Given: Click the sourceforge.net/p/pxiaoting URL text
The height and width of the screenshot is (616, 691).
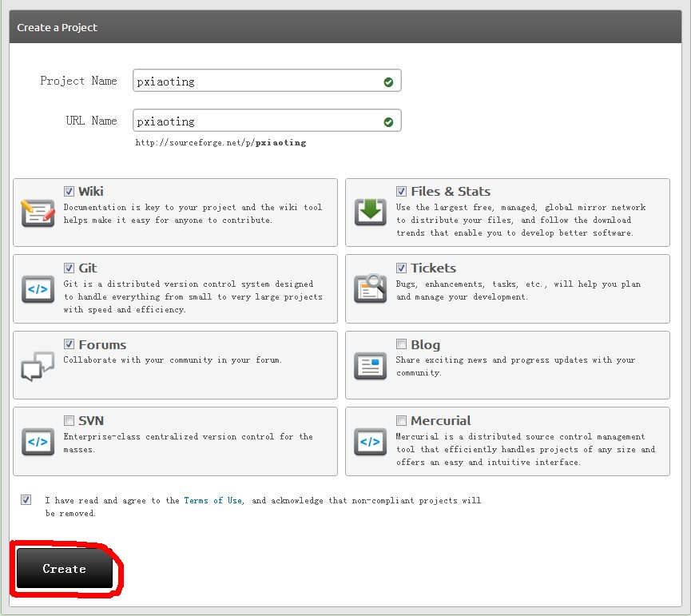Looking at the screenshot, I should pos(220,143).
